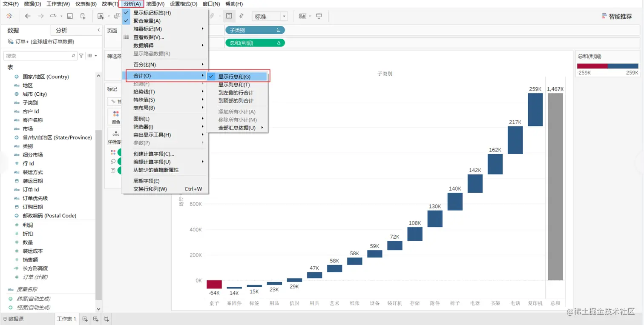Click the color dots mark icon in Marks list
Image resolution: width=644 pixels, height=325 pixels.
coord(113,152)
